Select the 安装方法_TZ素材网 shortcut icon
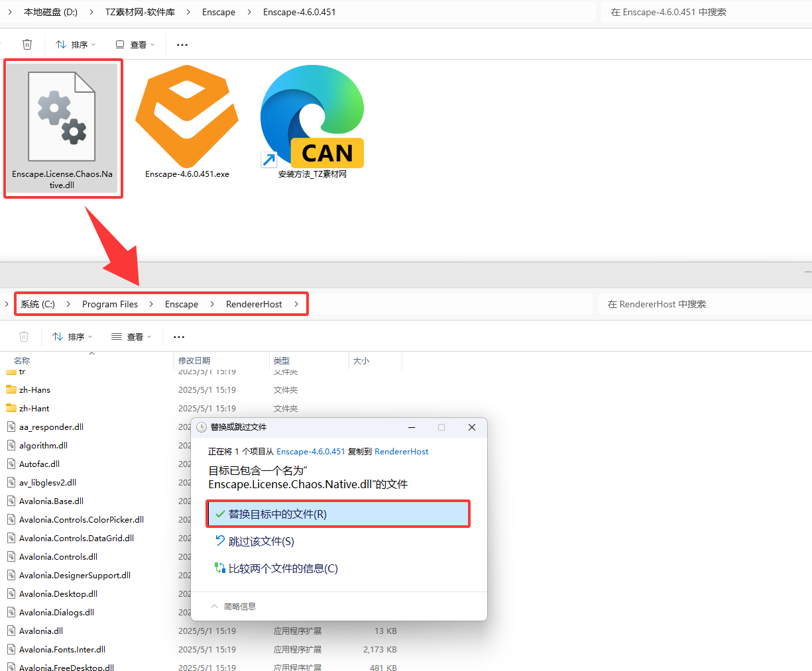The image size is (812, 671). [312, 117]
